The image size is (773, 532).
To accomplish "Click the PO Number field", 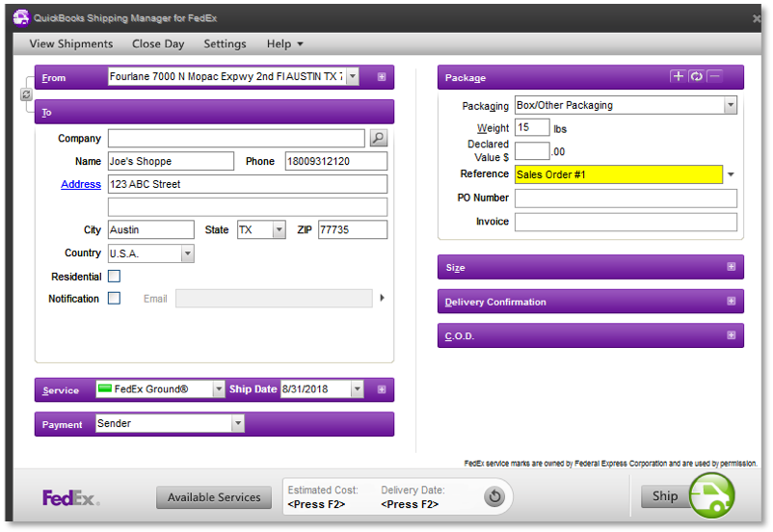I will coord(626,199).
